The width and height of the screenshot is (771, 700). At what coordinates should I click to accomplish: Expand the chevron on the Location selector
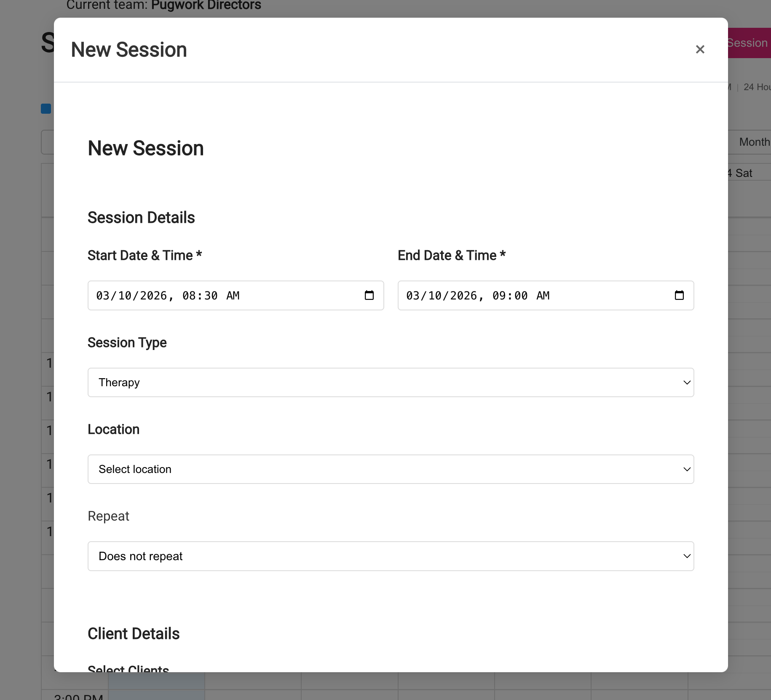(687, 469)
